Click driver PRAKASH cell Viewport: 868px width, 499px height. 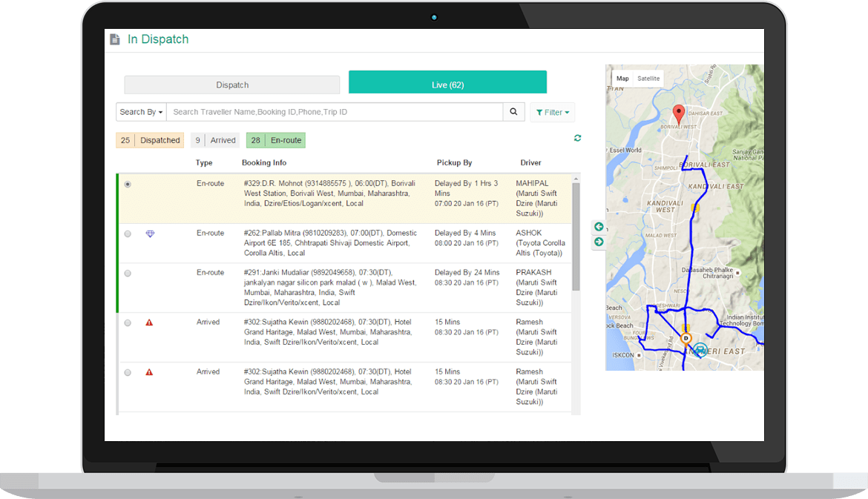(537, 288)
